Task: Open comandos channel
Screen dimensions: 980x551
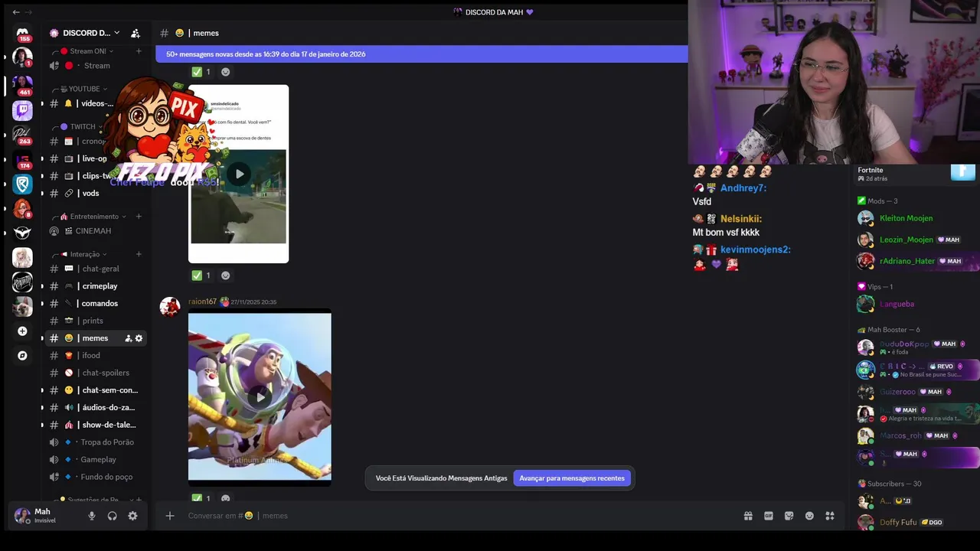Action: click(x=94, y=304)
